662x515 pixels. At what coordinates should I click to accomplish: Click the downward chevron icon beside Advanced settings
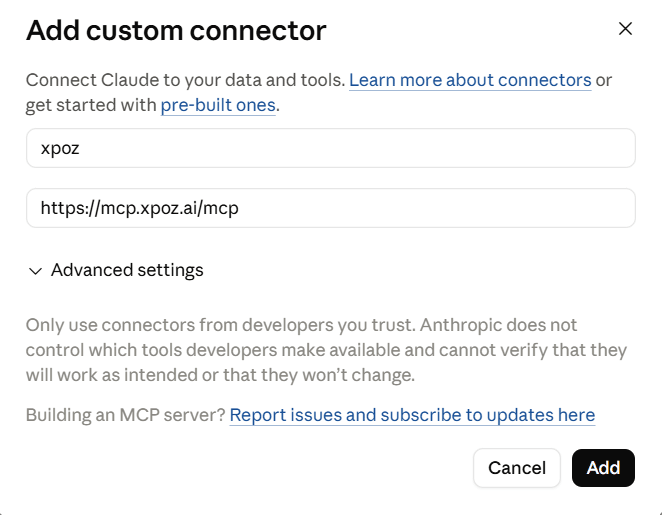(35, 271)
